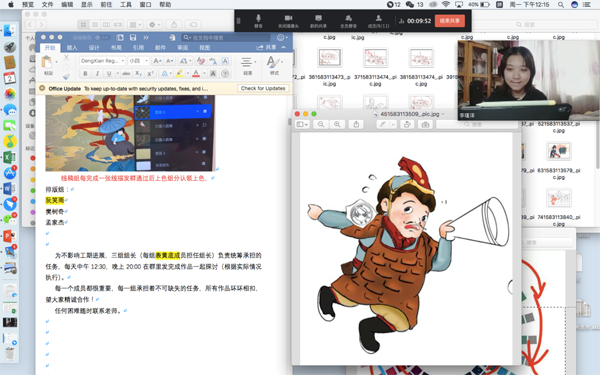600x375 pixels.
Task: Rotate the image in Preview
Action: 408,124
